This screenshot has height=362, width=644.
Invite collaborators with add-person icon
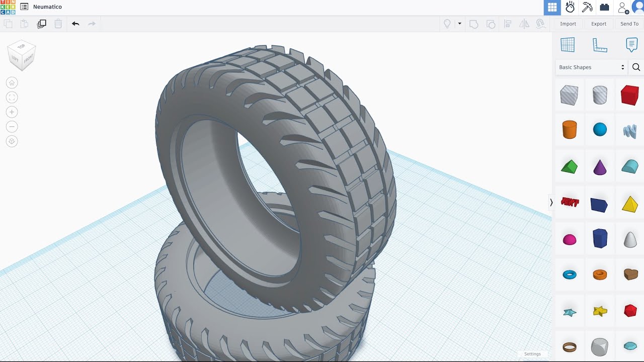point(623,8)
